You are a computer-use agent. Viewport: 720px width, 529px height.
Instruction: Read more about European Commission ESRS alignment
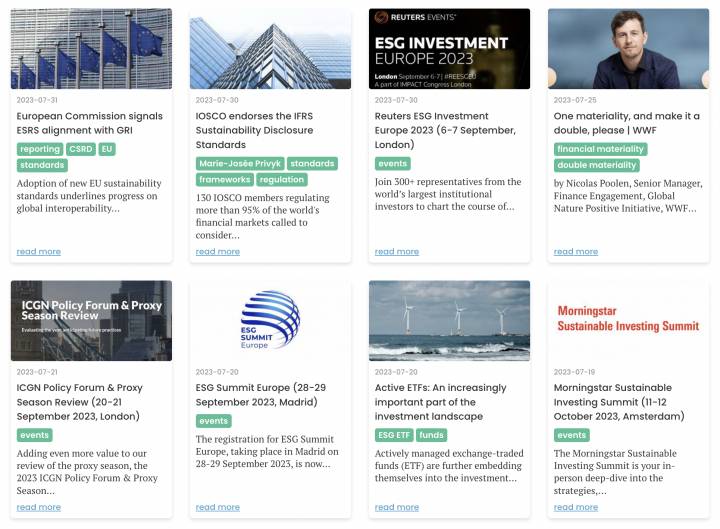(39, 252)
